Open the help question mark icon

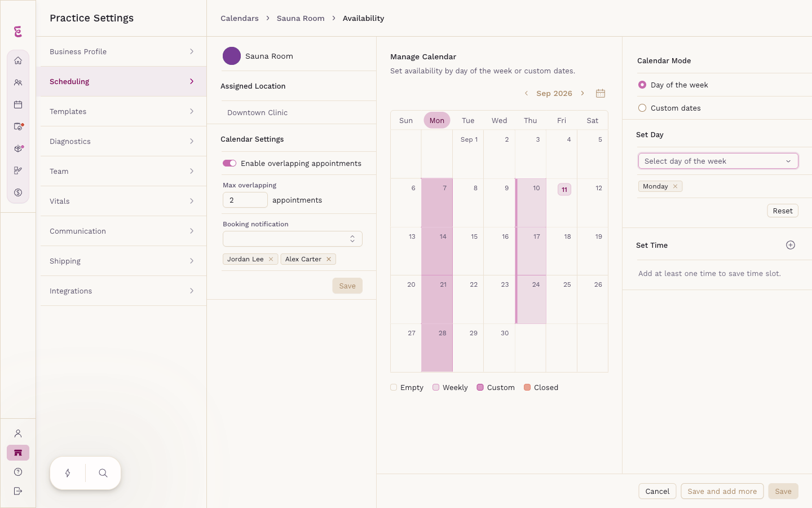18,472
